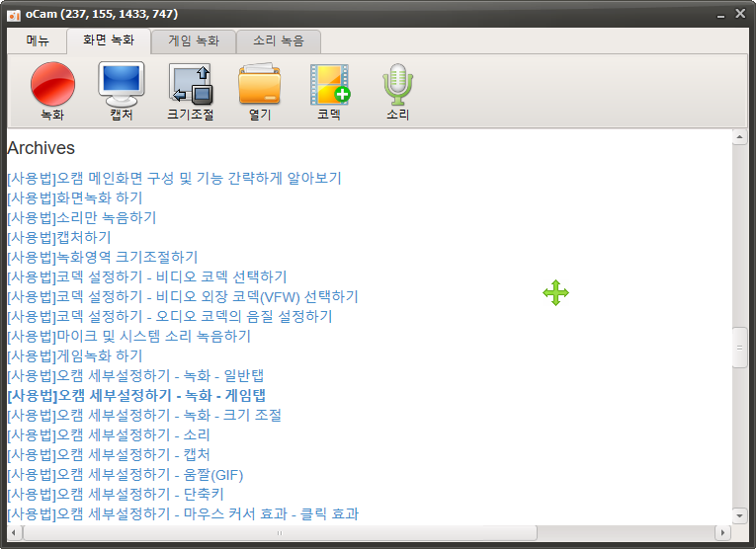Open the 녹화영역 크기조절하기 link
The image size is (756, 549).
point(102,257)
